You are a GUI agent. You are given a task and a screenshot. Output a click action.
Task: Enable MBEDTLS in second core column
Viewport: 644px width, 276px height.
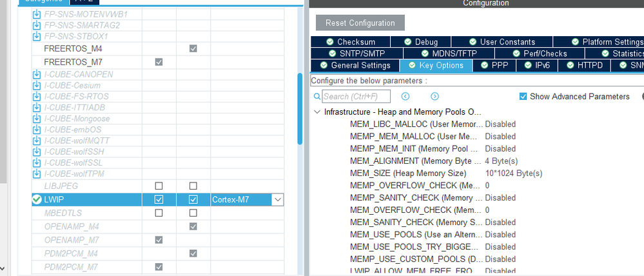click(x=193, y=213)
